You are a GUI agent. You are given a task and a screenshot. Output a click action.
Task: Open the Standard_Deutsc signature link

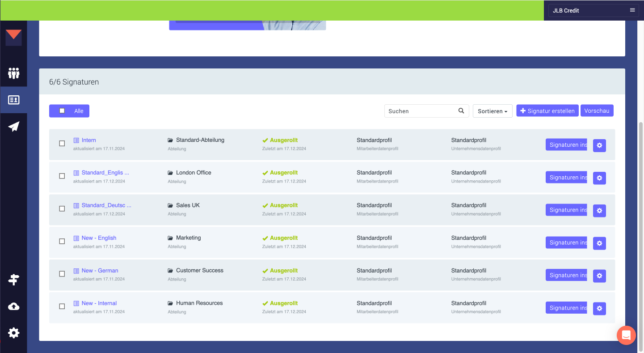click(x=106, y=205)
